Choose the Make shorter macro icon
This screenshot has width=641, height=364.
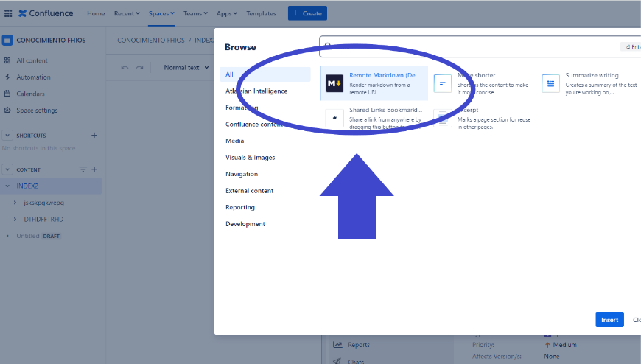coord(442,84)
